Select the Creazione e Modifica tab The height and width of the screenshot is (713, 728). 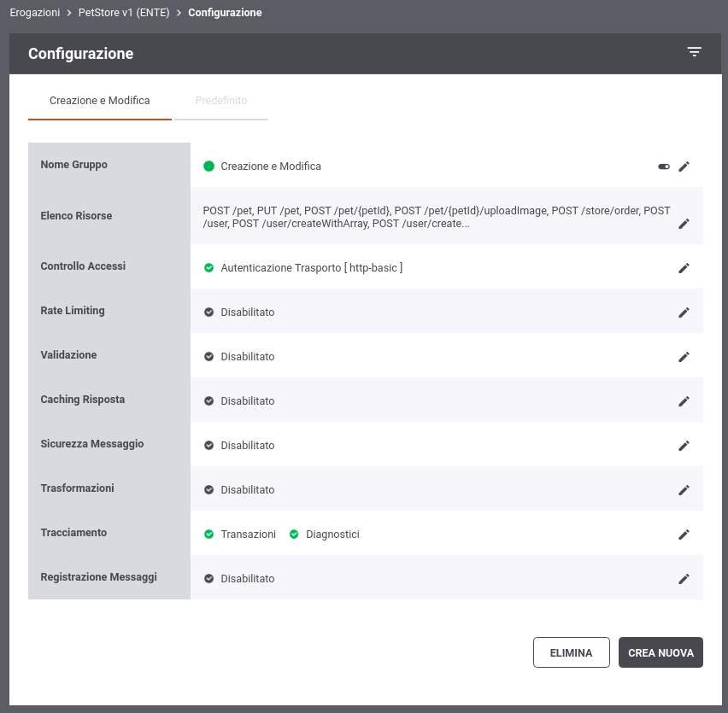(x=100, y=101)
